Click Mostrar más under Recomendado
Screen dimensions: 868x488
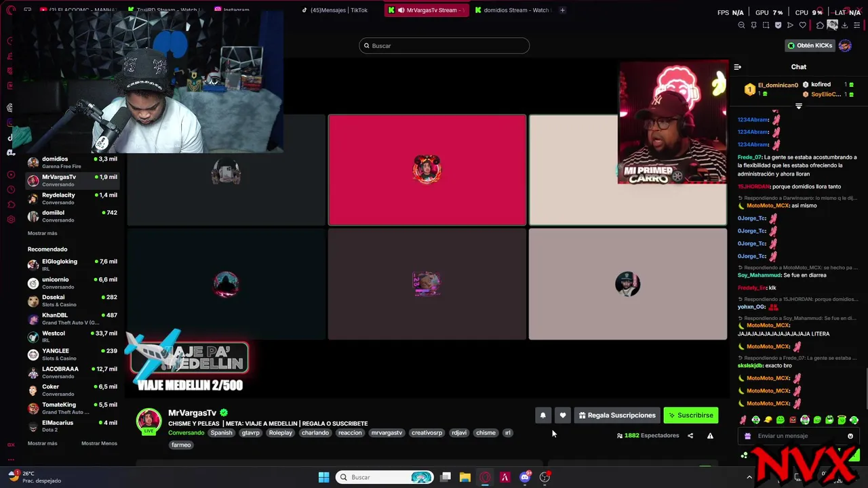pos(42,443)
